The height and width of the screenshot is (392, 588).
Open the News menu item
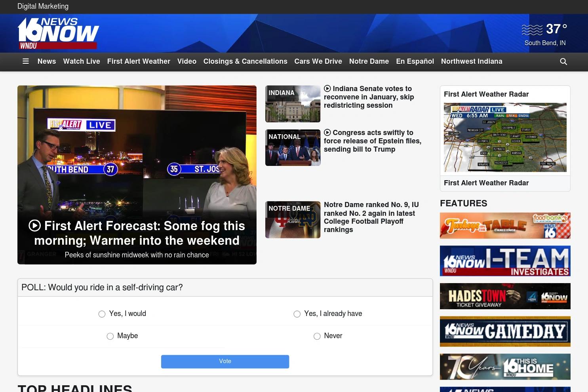click(x=47, y=61)
